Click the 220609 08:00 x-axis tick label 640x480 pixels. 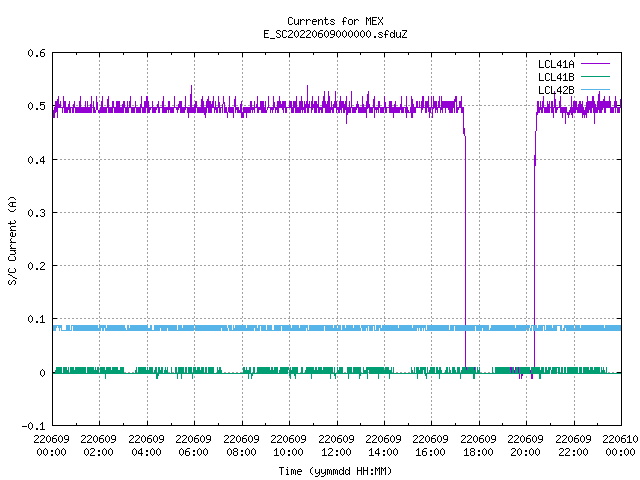click(241, 445)
